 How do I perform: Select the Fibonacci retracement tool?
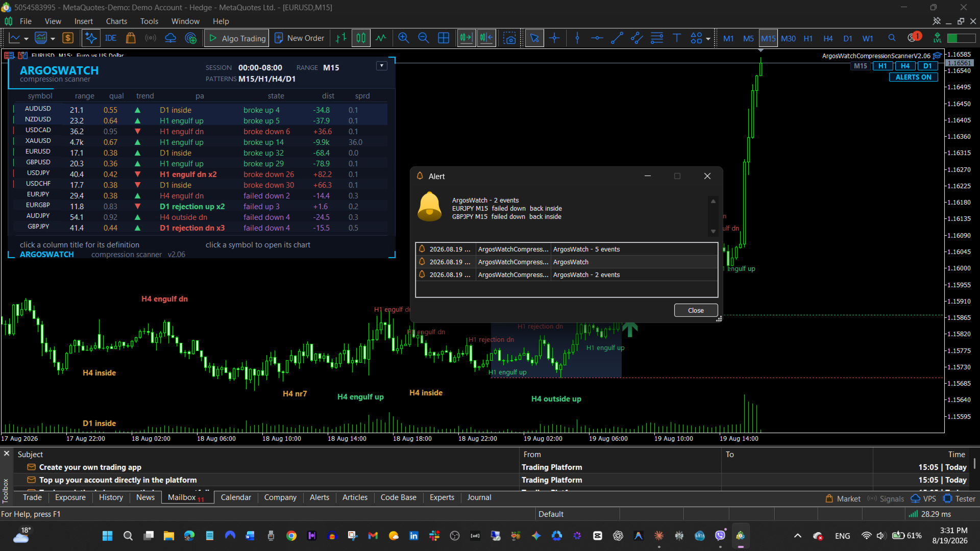click(657, 38)
